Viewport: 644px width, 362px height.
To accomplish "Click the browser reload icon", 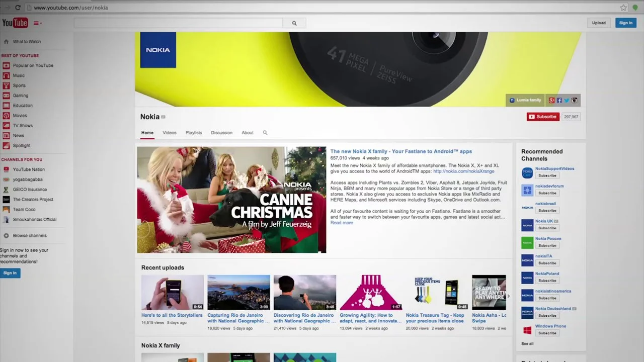I will [18, 8].
